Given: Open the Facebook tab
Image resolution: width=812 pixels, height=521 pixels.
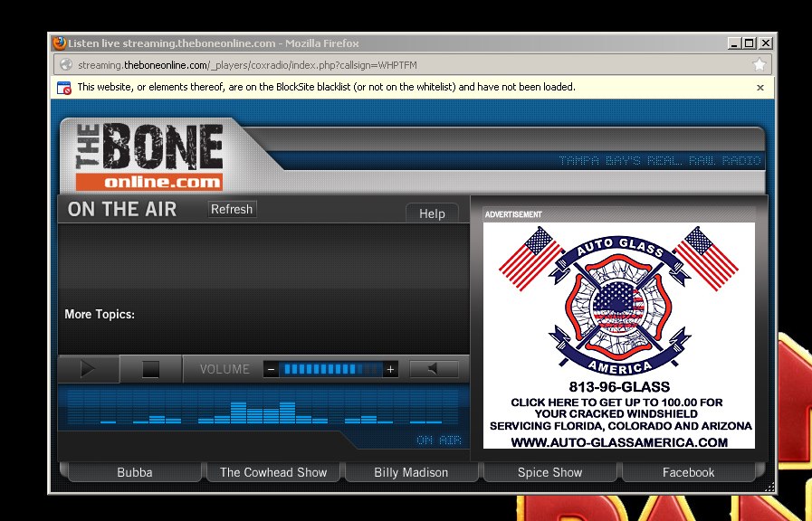Looking at the screenshot, I should pyautogui.click(x=688, y=472).
